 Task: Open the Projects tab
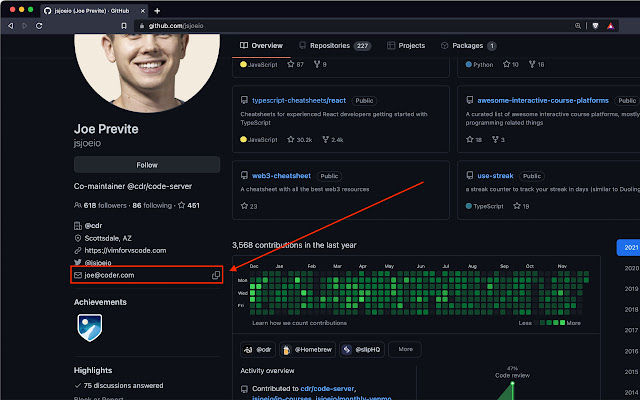click(406, 46)
